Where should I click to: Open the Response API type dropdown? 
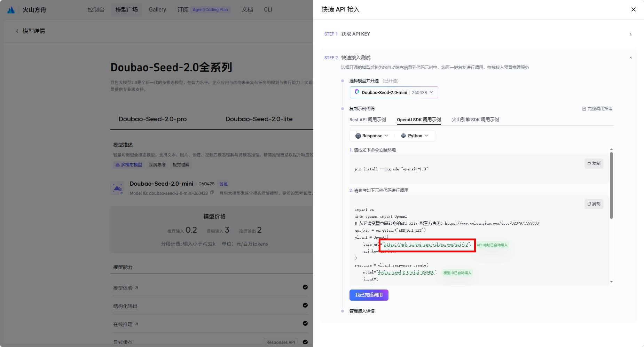(x=372, y=136)
